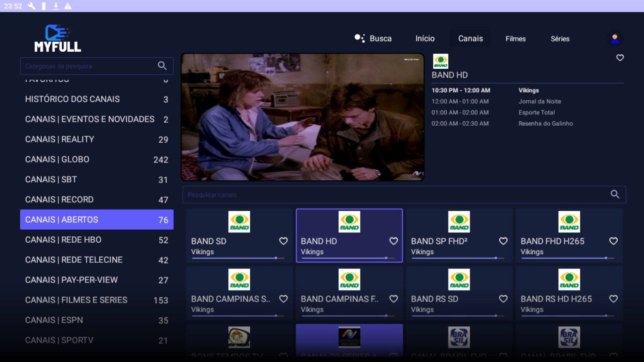The image size is (644, 362).
Task: Click the warning triangle icon in the status bar
Action: click(x=68, y=6)
